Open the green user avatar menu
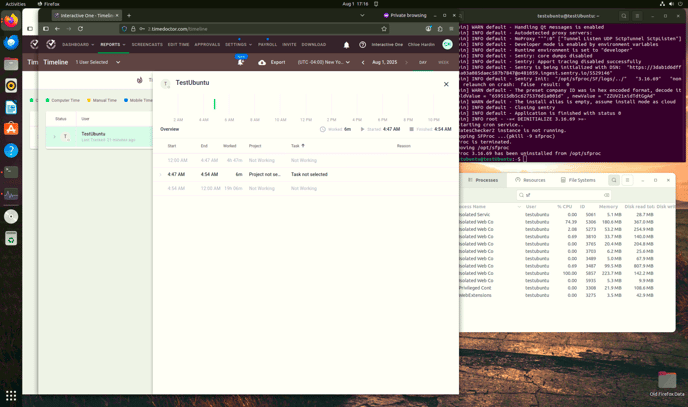This screenshot has width=688, height=407. (x=447, y=44)
